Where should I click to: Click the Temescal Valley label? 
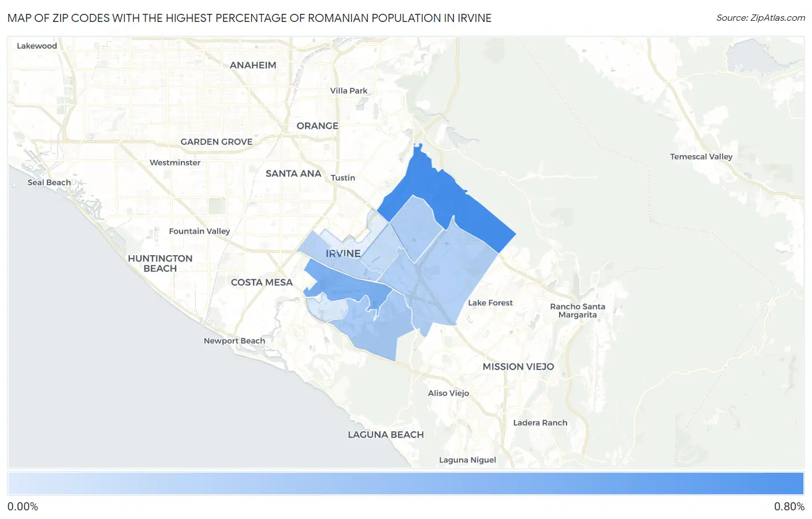[701, 157]
